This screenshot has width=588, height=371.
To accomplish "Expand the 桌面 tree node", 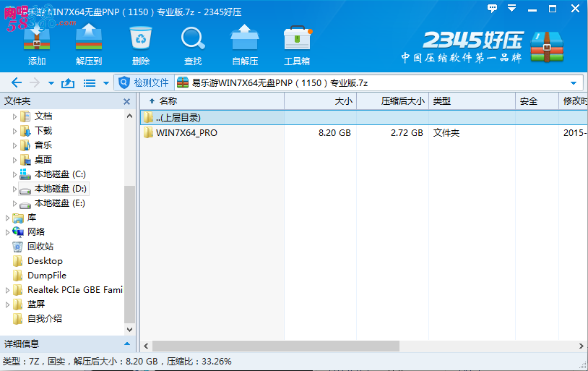I will coord(14,160).
